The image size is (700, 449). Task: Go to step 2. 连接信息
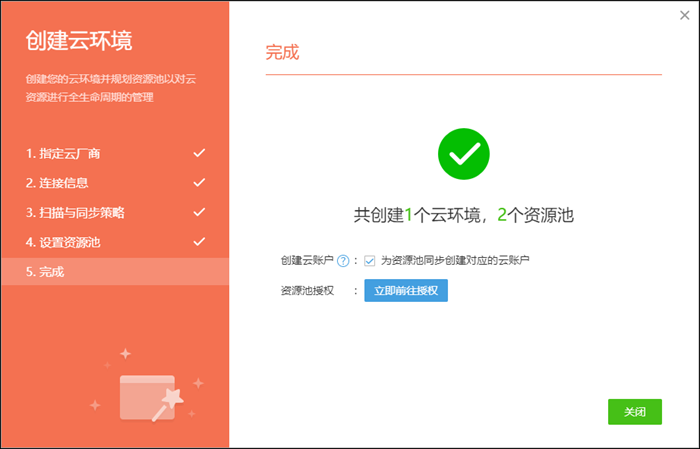57,183
